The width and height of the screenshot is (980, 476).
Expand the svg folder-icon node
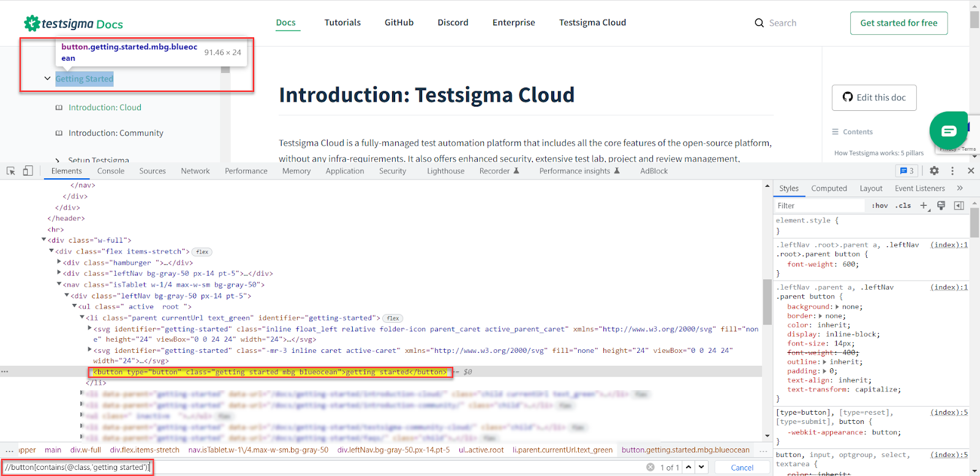[x=90, y=328]
